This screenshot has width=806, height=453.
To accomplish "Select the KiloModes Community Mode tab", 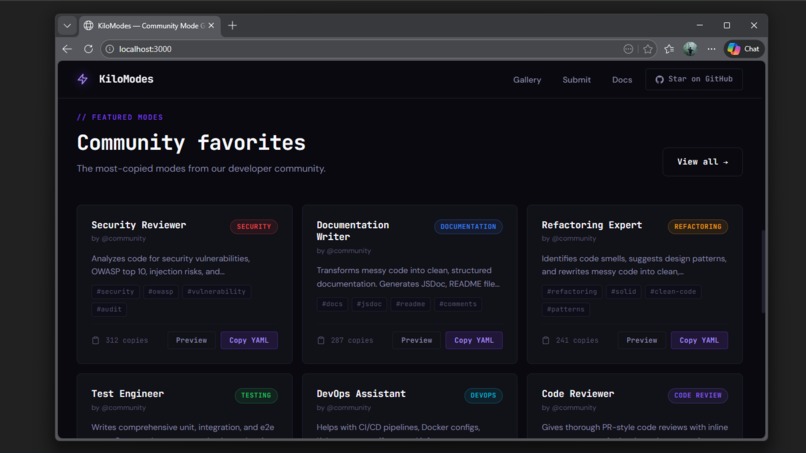I will tap(149, 25).
